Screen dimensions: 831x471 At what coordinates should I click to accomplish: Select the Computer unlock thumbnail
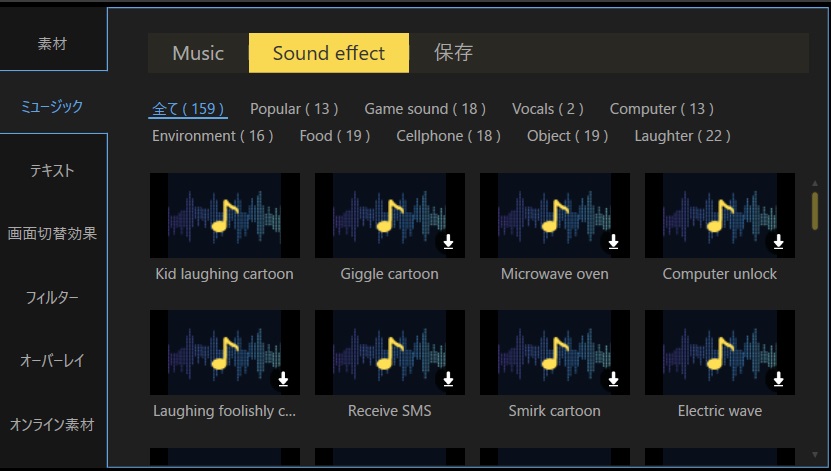click(720, 215)
